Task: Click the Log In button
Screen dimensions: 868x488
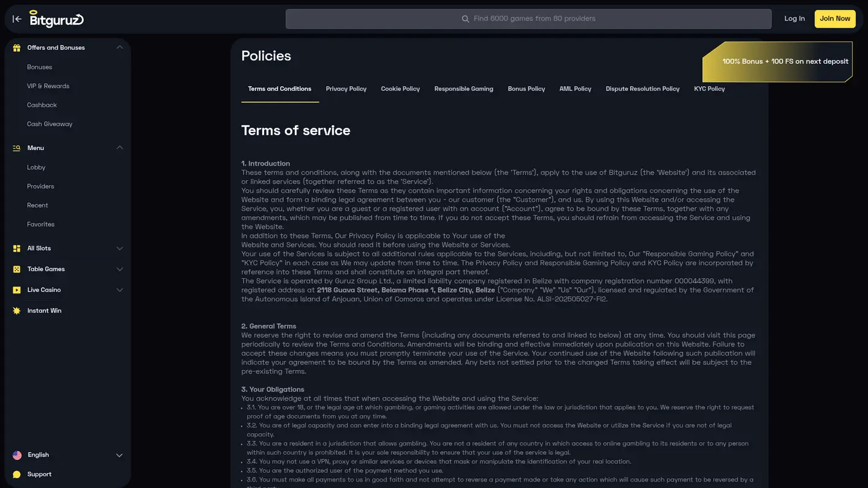Action: [x=794, y=19]
